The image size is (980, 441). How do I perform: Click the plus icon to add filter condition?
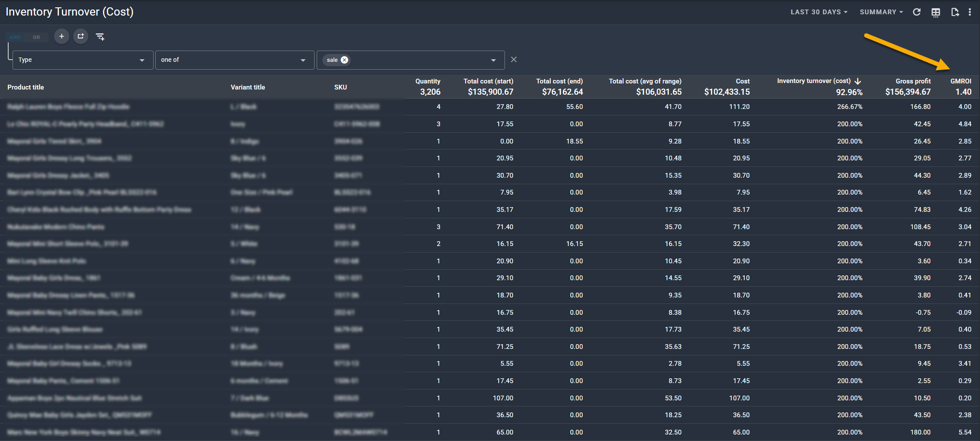(x=61, y=36)
